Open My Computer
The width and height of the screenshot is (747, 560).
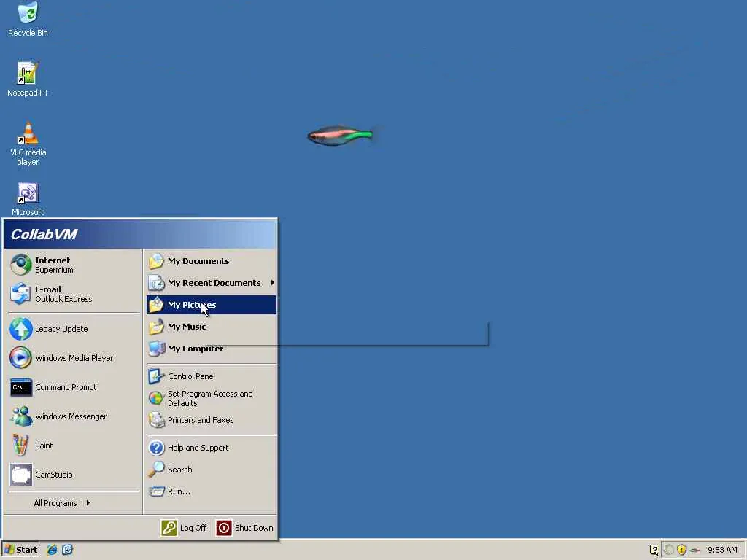pyautogui.click(x=212, y=349)
